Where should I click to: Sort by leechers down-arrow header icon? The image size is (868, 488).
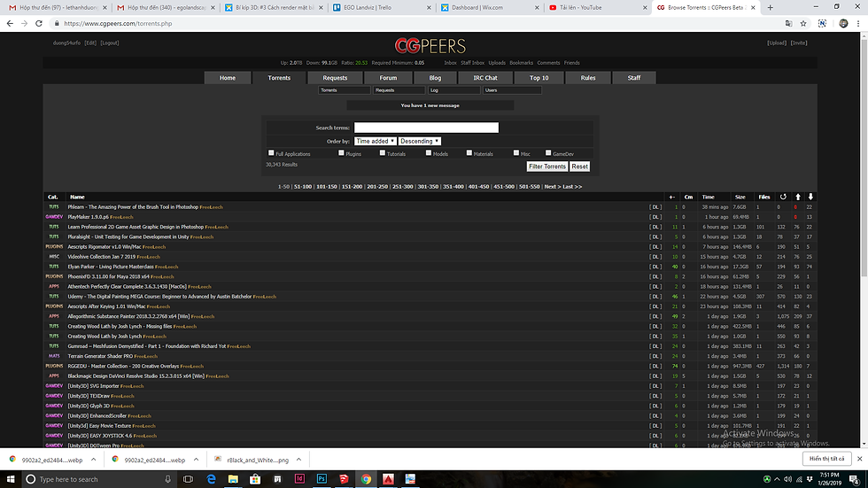[810, 197]
